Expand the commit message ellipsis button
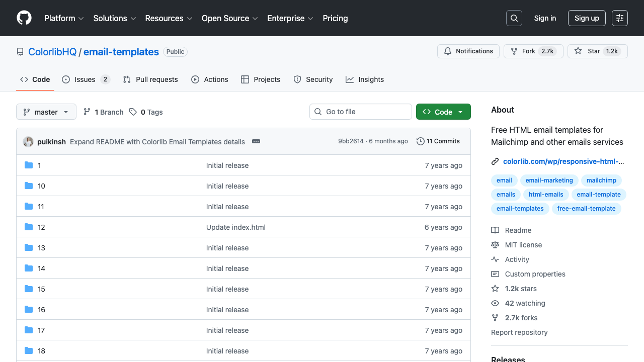644x362 pixels. point(256,141)
